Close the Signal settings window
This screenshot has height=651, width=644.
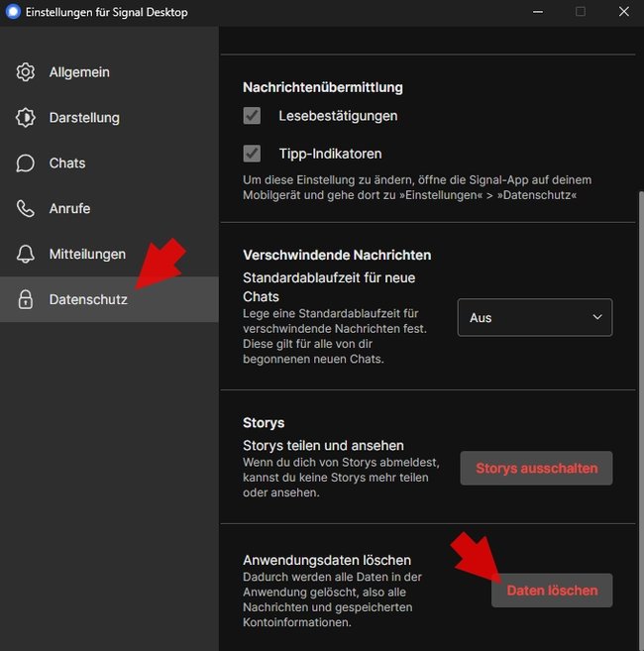[623, 12]
